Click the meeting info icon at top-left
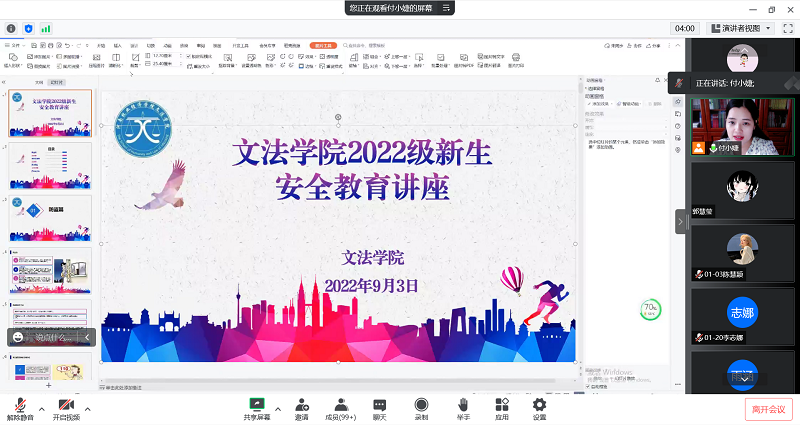This screenshot has width=800, height=425. pos(11,29)
